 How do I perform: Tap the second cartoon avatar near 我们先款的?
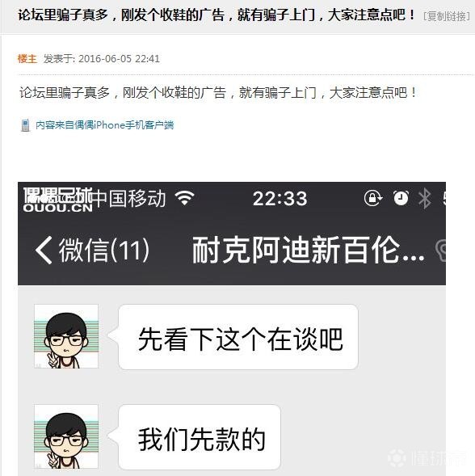[66, 436]
